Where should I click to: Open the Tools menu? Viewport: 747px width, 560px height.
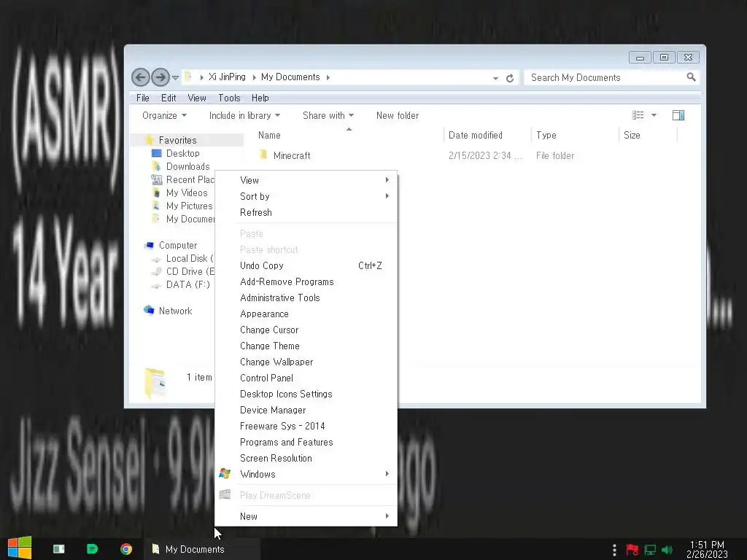click(x=229, y=98)
